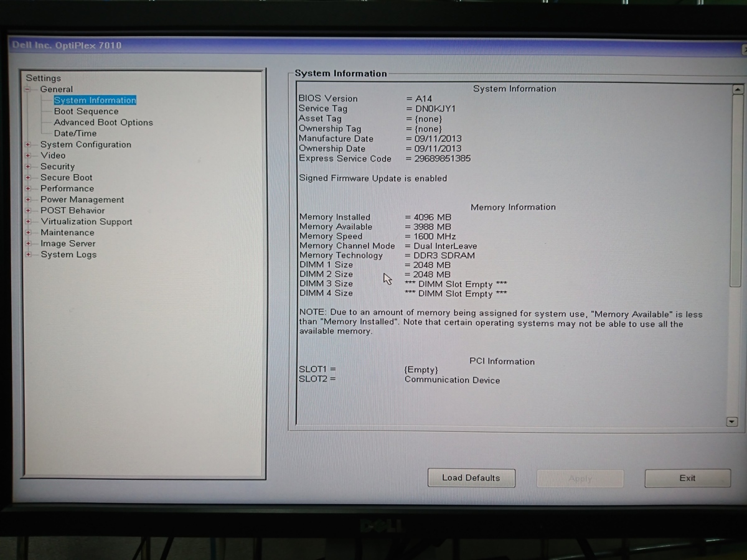Expand the Maintenance node
This screenshot has height=560, width=747.
[28, 233]
